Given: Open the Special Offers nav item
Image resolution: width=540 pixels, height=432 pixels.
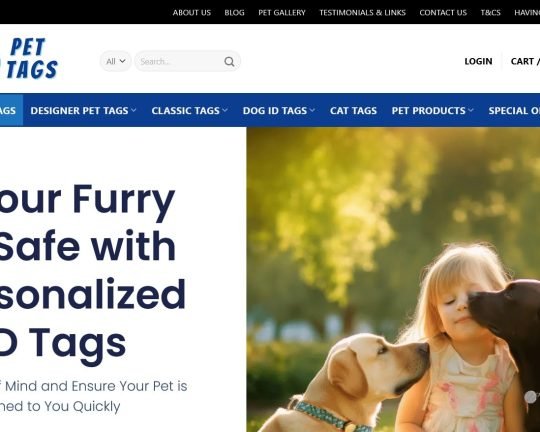Looking at the screenshot, I should [514, 111].
